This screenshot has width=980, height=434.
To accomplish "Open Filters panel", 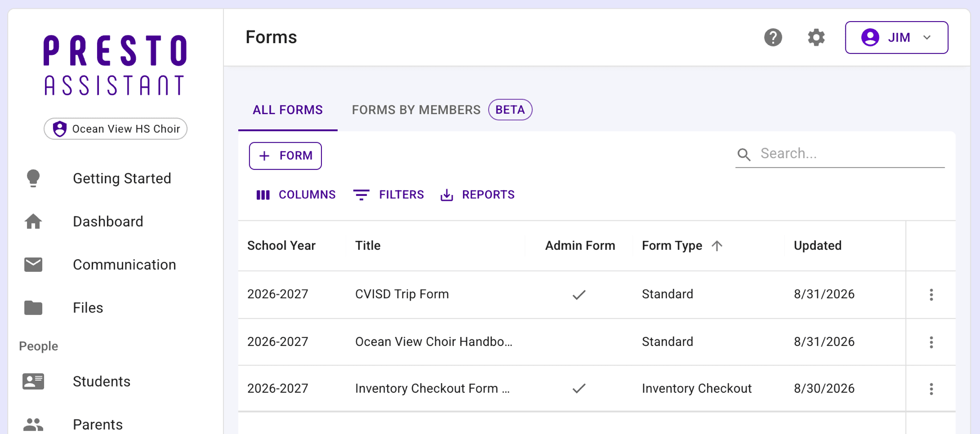I will [x=389, y=195].
